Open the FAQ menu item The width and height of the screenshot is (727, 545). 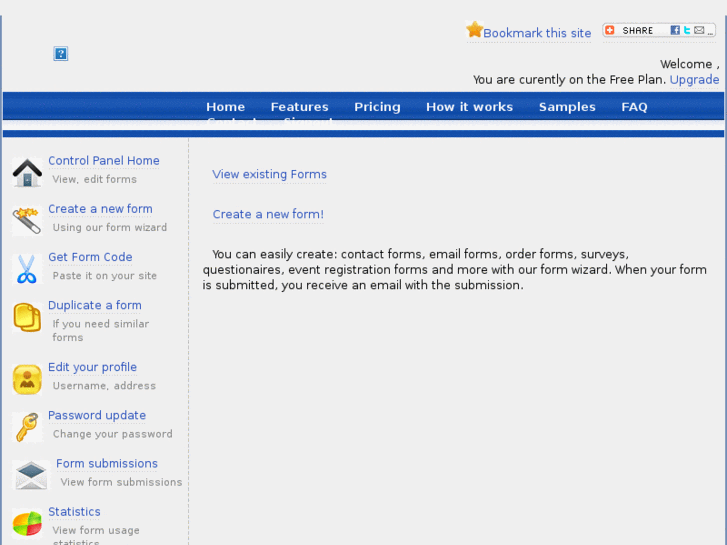click(634, 107)
